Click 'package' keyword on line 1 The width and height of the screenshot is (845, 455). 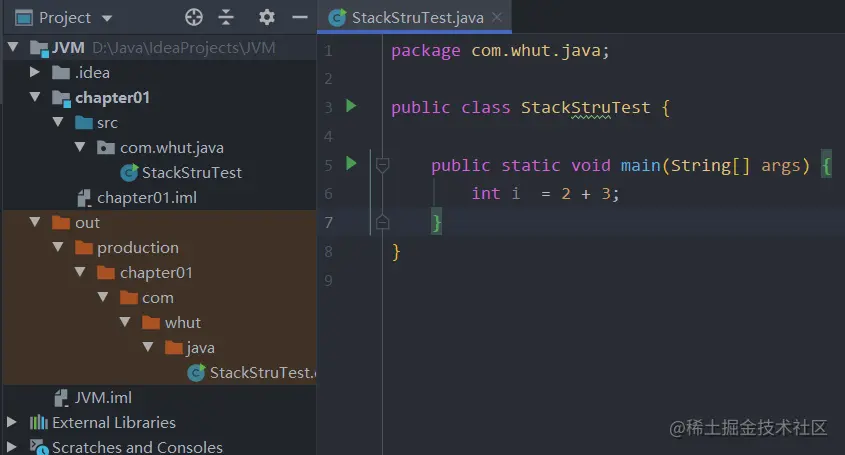pyautogui.click(x=426, y=51)
